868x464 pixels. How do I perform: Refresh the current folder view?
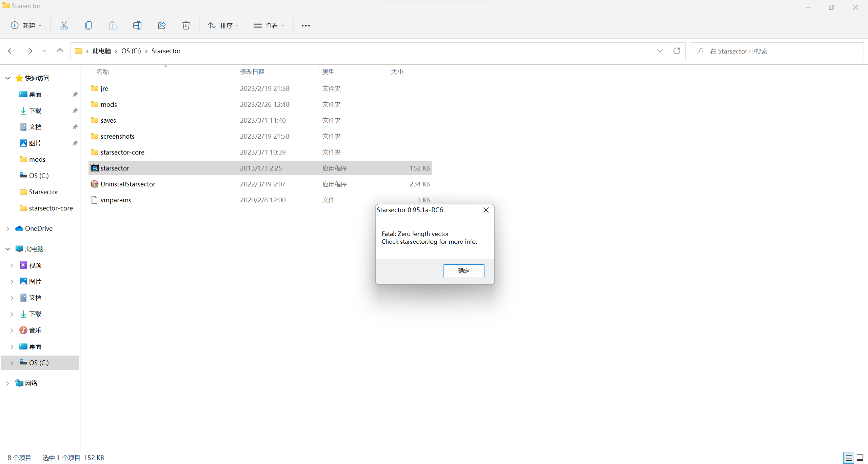click(676, 51)
